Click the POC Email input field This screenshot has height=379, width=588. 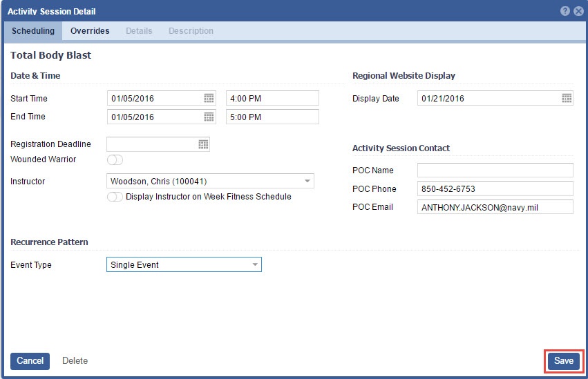click(495, 207)
